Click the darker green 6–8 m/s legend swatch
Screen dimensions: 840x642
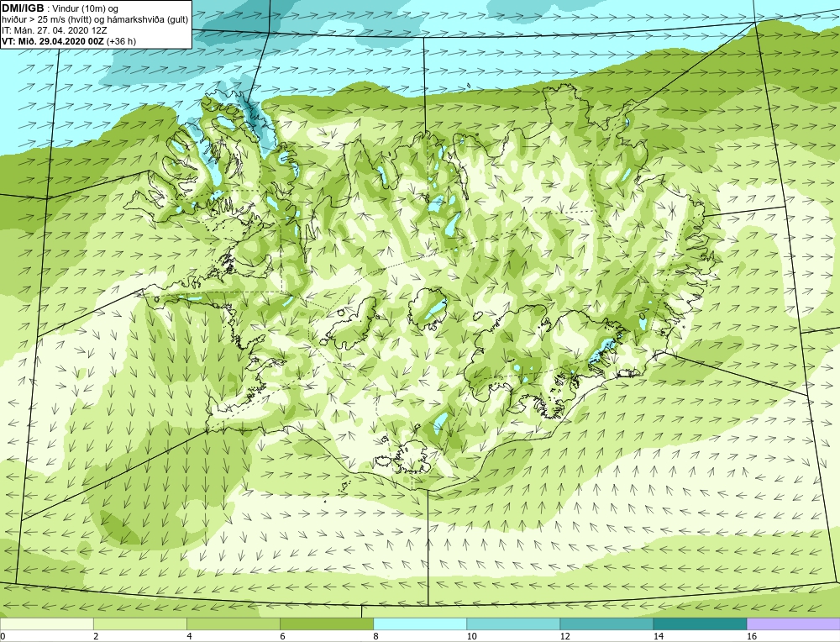click(326, 624)
